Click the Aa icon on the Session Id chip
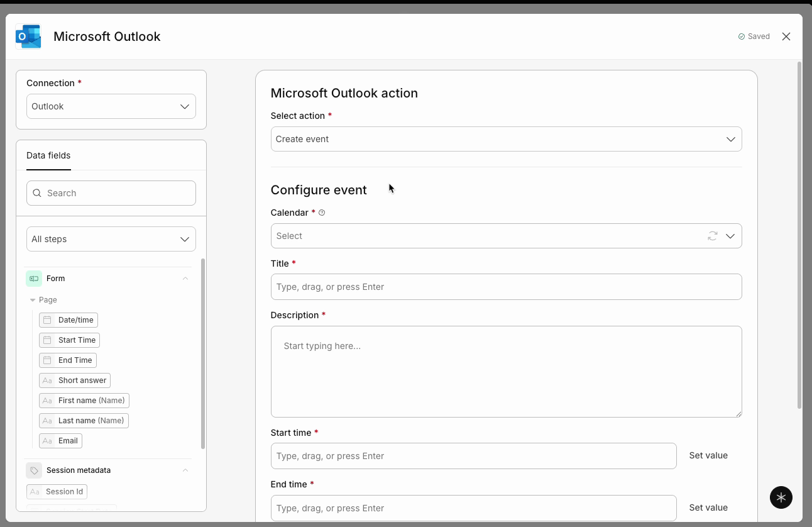Viewport: 812px width, 527px height. pos(35,492)
